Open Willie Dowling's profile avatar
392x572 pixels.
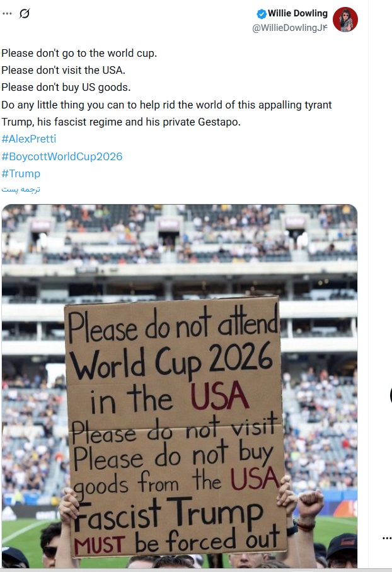tap(345, 20)
